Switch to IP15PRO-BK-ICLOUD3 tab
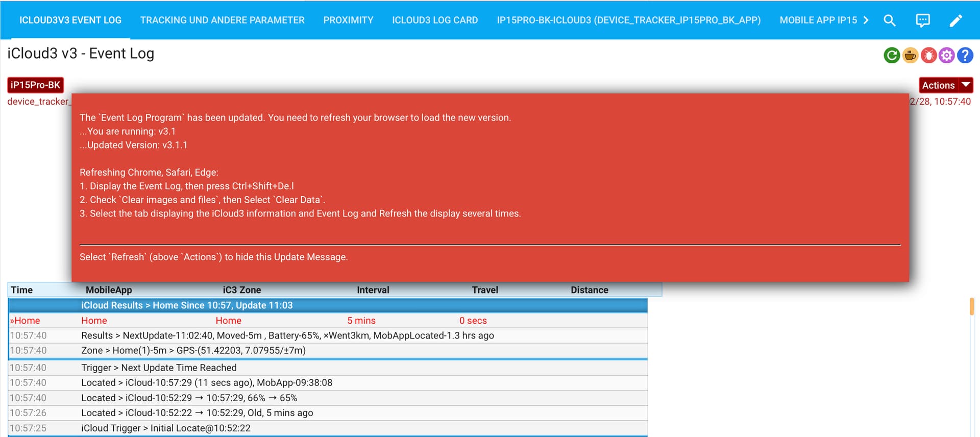980x437 pixels. pos(629,20)
